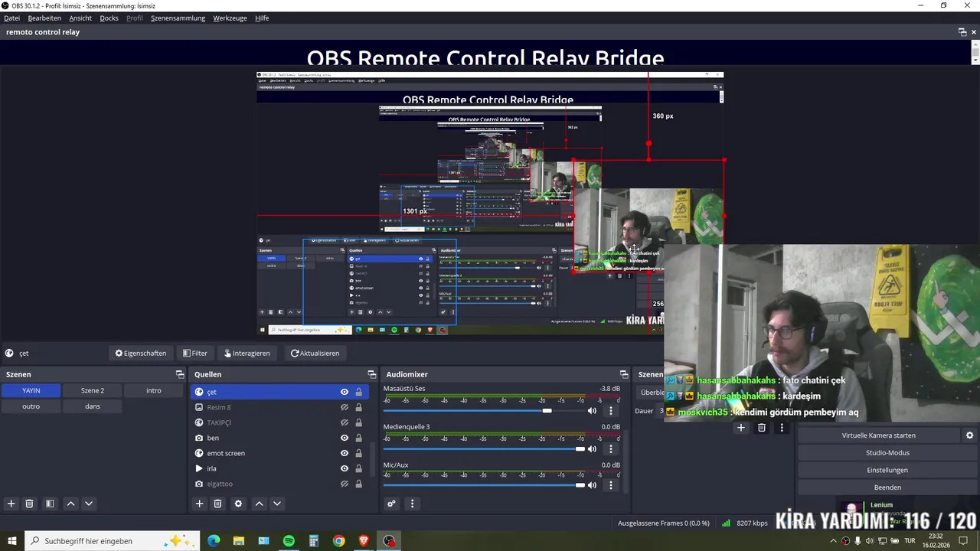
Task: Click the Eigenschaften button
Action: (141, 353)
